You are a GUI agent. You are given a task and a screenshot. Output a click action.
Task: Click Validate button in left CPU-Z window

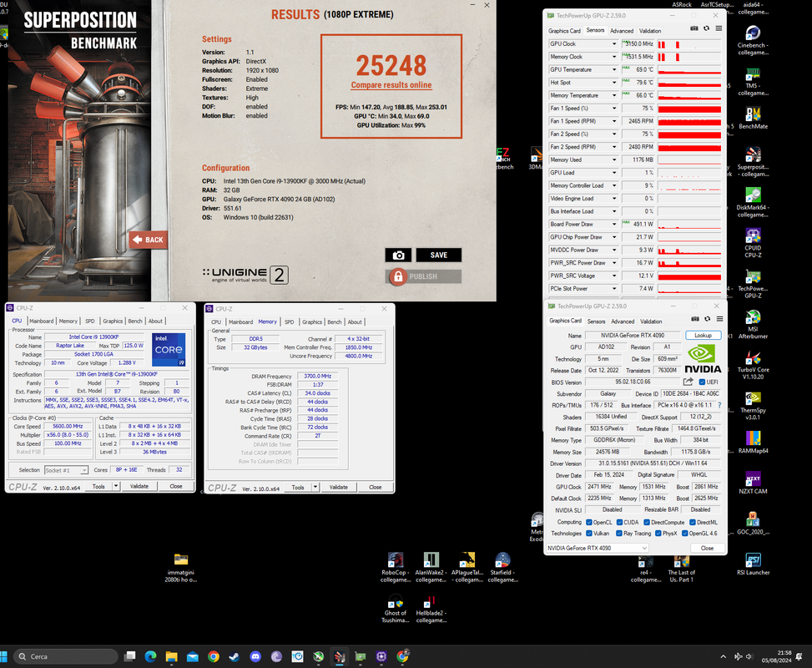(139, 486)
